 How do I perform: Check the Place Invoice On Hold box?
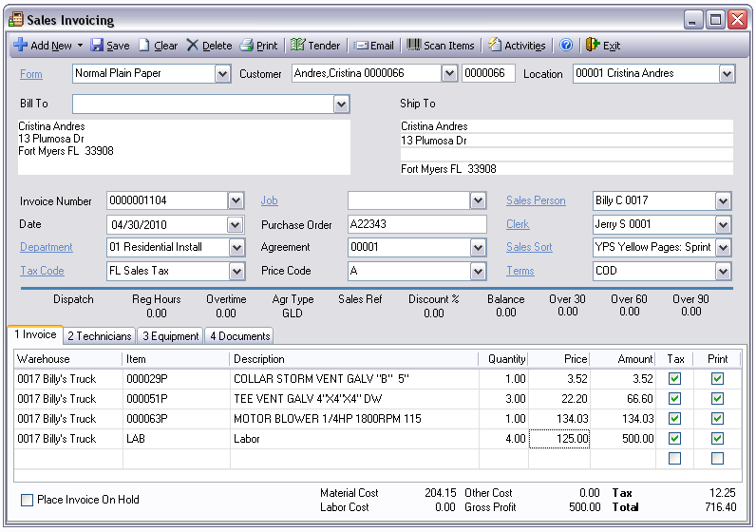(x=28, y=500)
